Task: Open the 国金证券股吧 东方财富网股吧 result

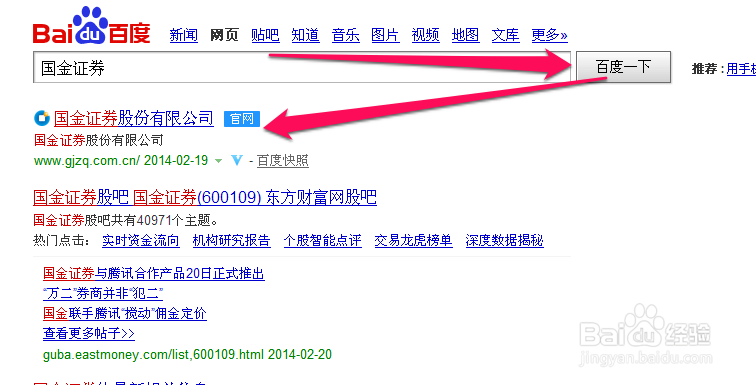Action: click(x=205, y=198)
